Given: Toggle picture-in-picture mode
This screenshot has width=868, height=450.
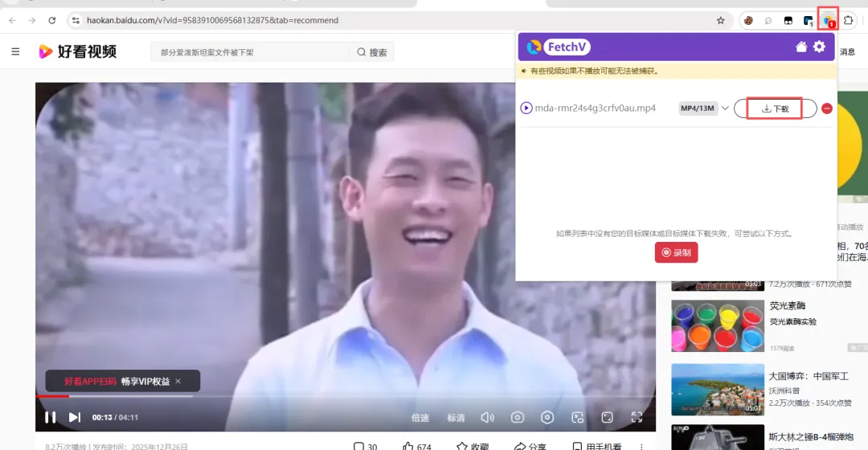Looking at the screenshot, I should click(x=577, y=417).
